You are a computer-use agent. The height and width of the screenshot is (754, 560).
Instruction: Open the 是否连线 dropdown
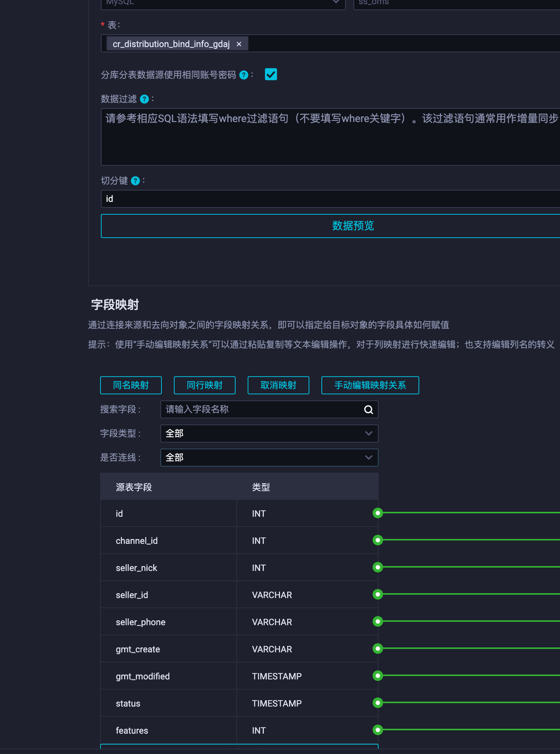click(x=269, y=458)
